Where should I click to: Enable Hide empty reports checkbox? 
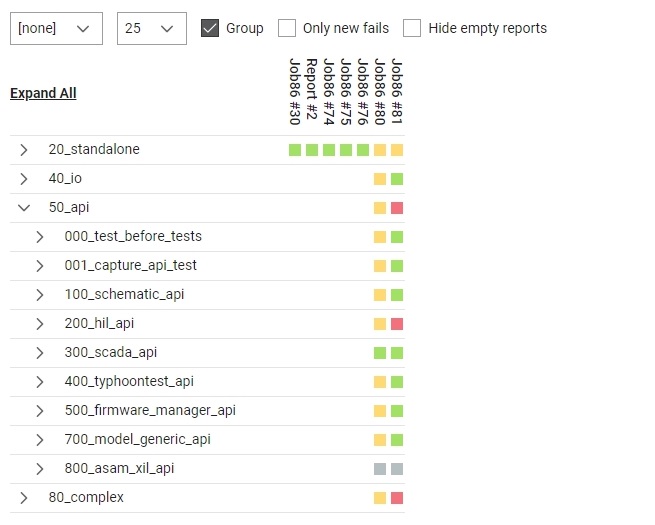[x=412, y=28]
